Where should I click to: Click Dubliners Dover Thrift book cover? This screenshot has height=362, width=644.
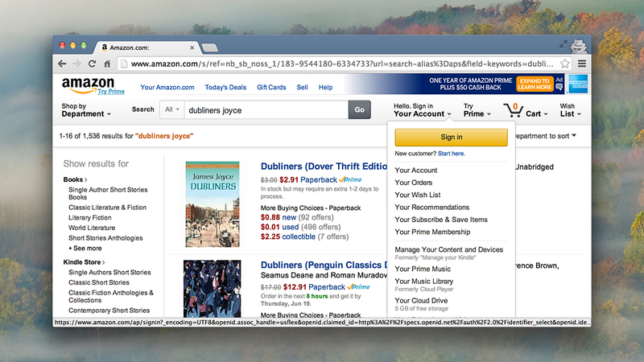pyautogui.click(x=213, y=204)
